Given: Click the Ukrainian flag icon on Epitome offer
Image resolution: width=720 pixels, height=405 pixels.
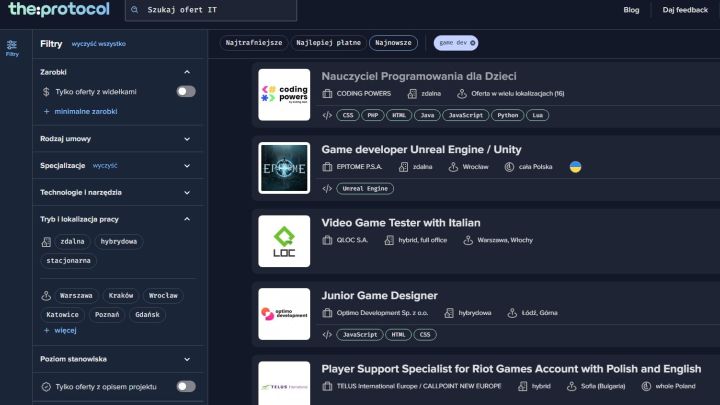Looking at the screenshot, I should coord(576,167).
